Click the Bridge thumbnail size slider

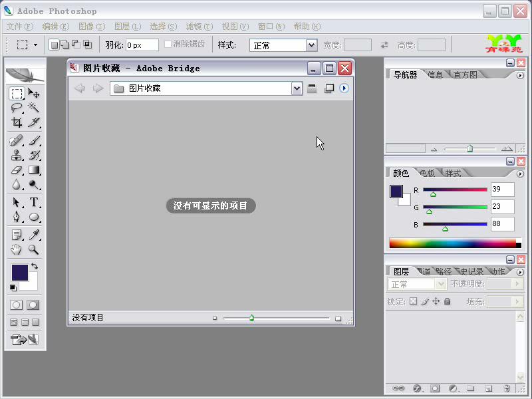point(276,319)
